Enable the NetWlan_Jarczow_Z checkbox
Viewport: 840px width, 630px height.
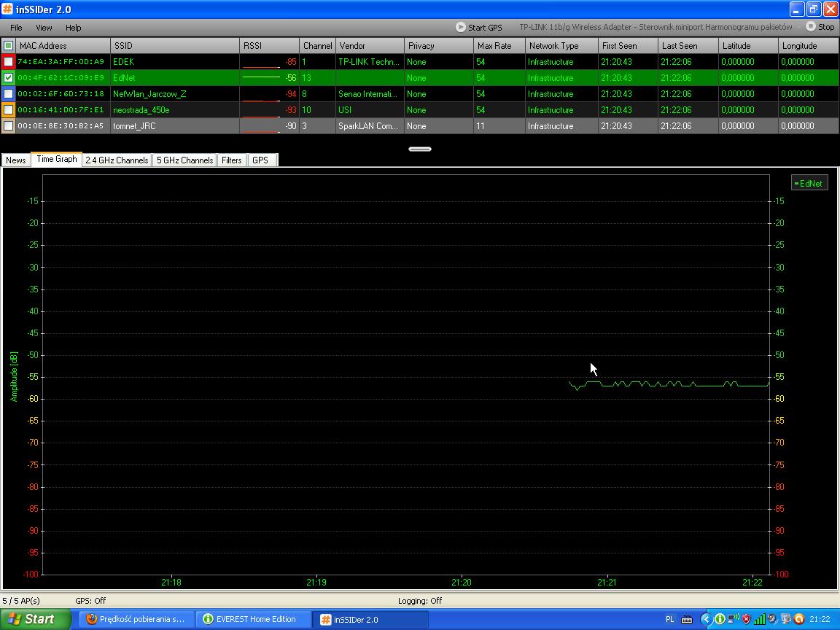pos(8,94)
